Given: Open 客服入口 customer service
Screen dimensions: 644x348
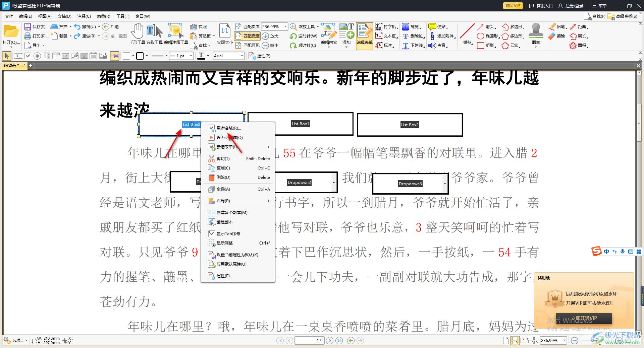Looking at the screenshot, I should click(x=541, y=6).
